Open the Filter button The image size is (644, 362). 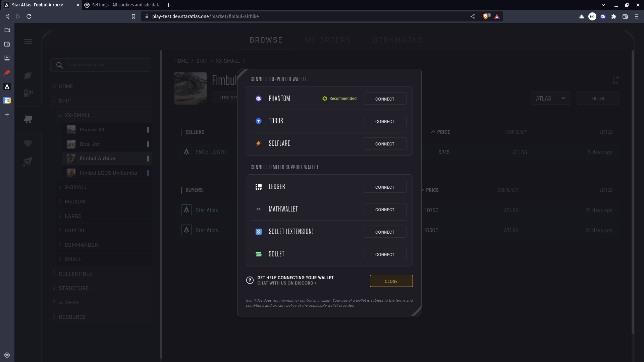coord(598,98)
